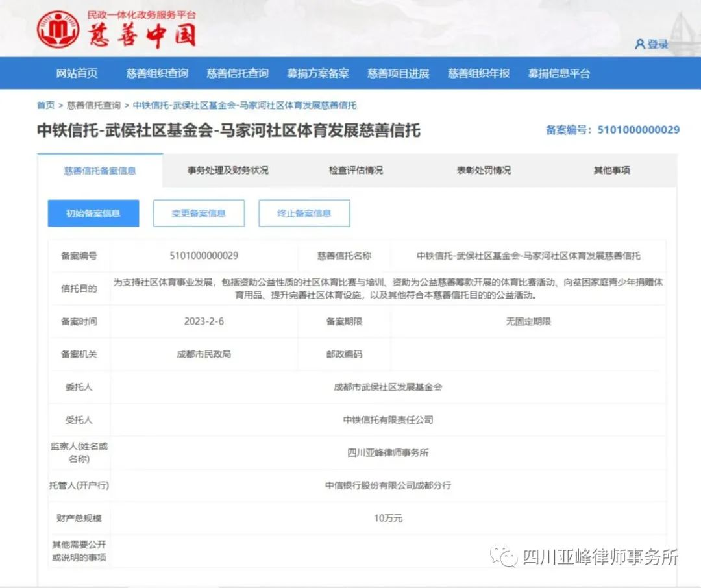Click the 首页 breadcrumb link

[x=45, y=106]
